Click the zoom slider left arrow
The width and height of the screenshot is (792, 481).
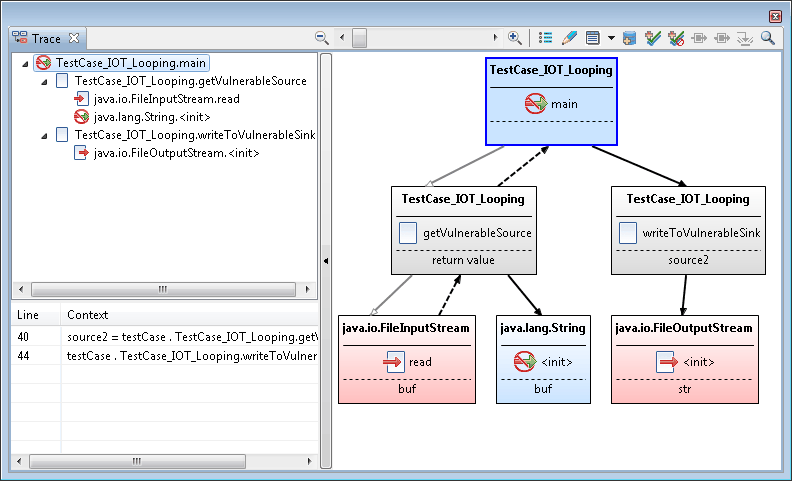pyautogui.click(x=342, y=38)
